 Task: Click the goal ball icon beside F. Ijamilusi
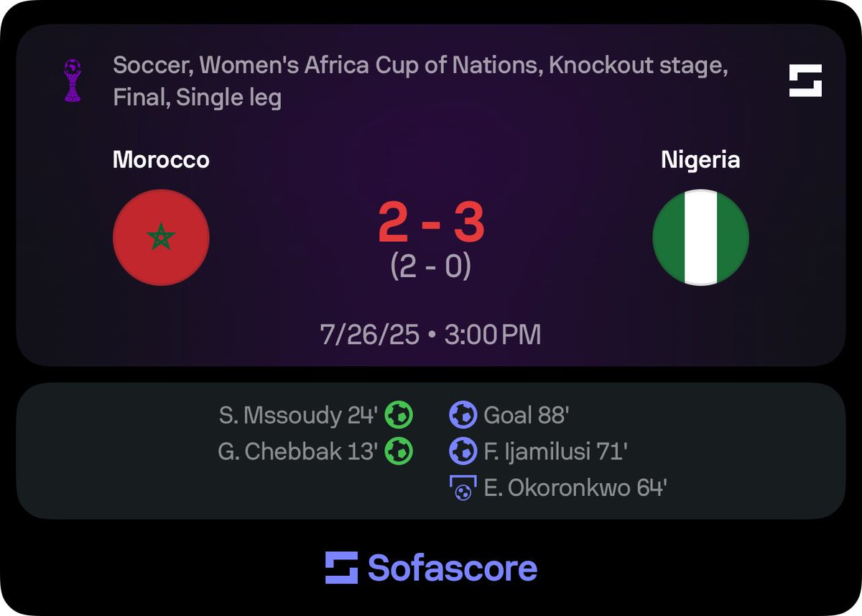click(x=463, y=452)
